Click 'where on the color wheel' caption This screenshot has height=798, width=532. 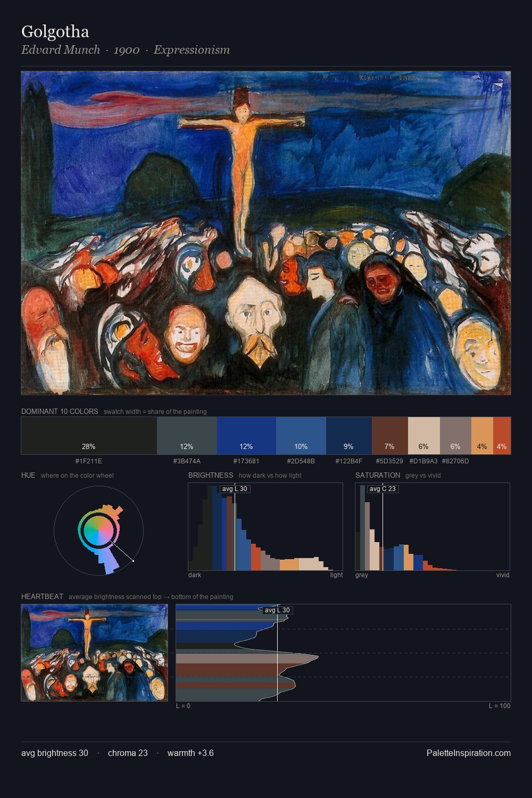coord(77,476)
